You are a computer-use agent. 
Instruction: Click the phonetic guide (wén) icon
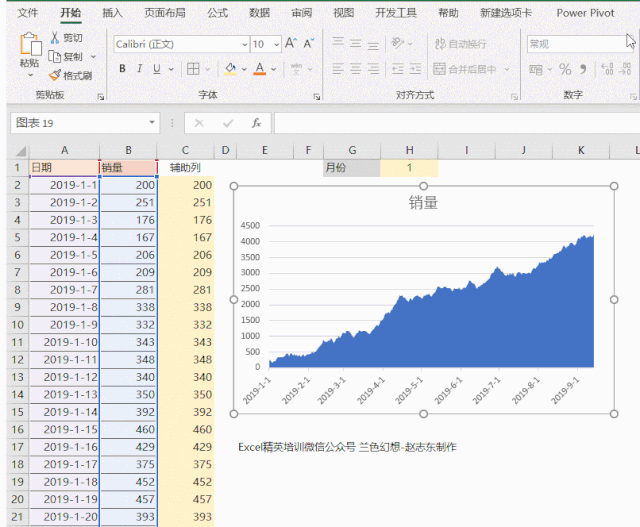(x=297, y=69)
